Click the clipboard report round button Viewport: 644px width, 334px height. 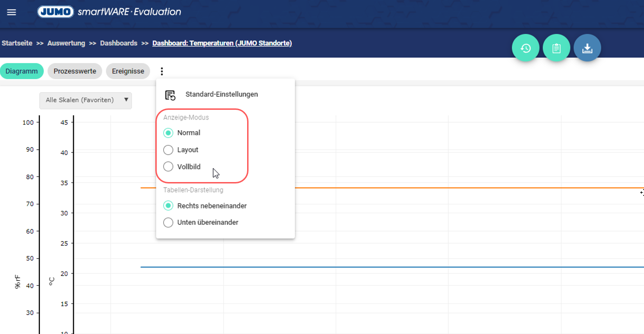[x=556, y=48]
